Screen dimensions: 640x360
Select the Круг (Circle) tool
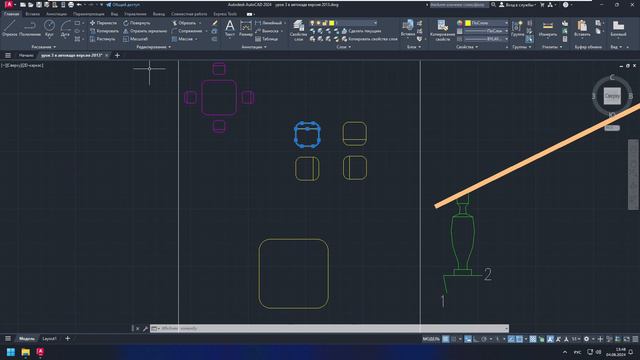49,29
